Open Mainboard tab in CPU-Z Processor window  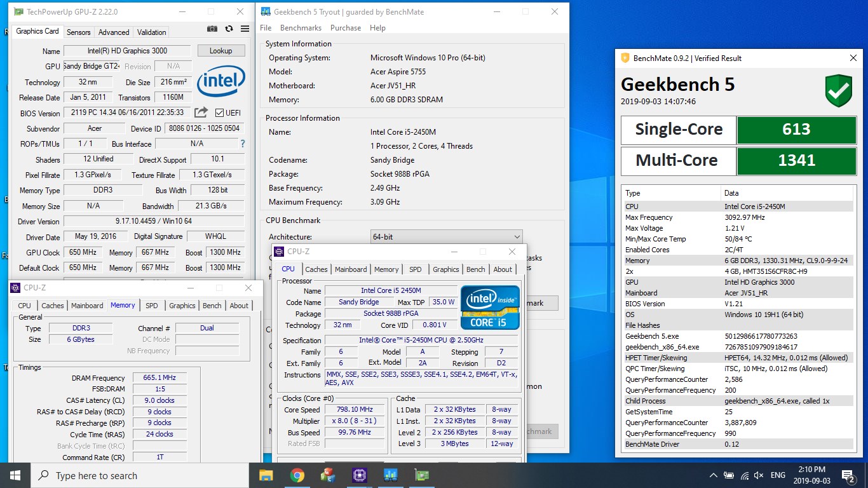(x=351, y=269)
